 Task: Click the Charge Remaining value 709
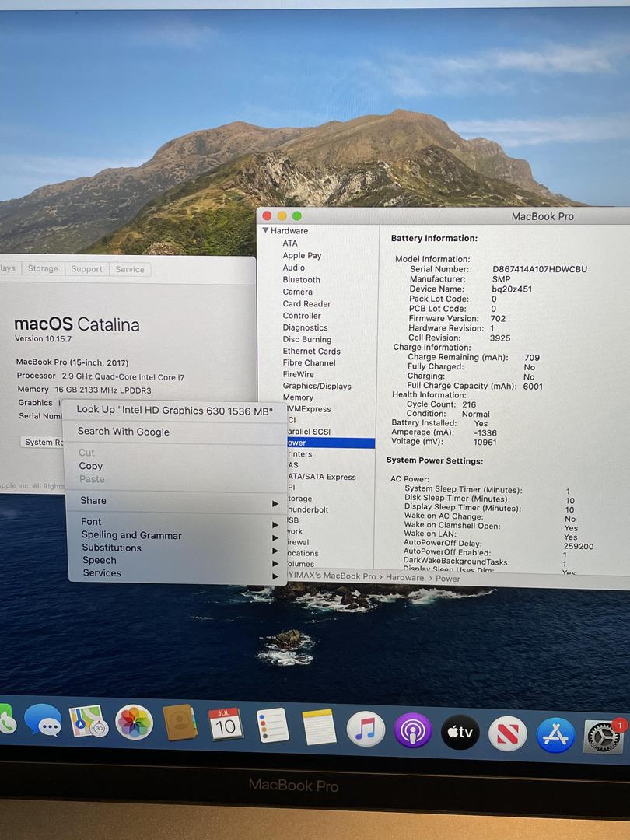[x=532, y=357]
